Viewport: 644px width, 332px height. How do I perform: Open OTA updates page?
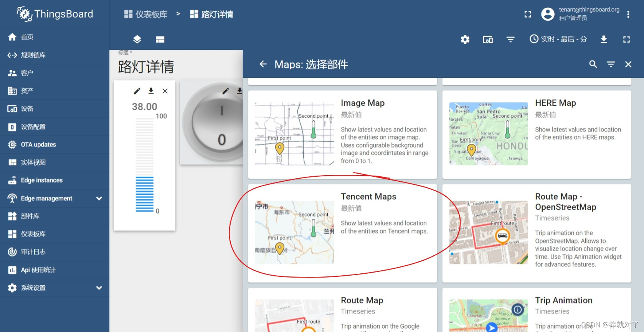(x=54, y=145)
